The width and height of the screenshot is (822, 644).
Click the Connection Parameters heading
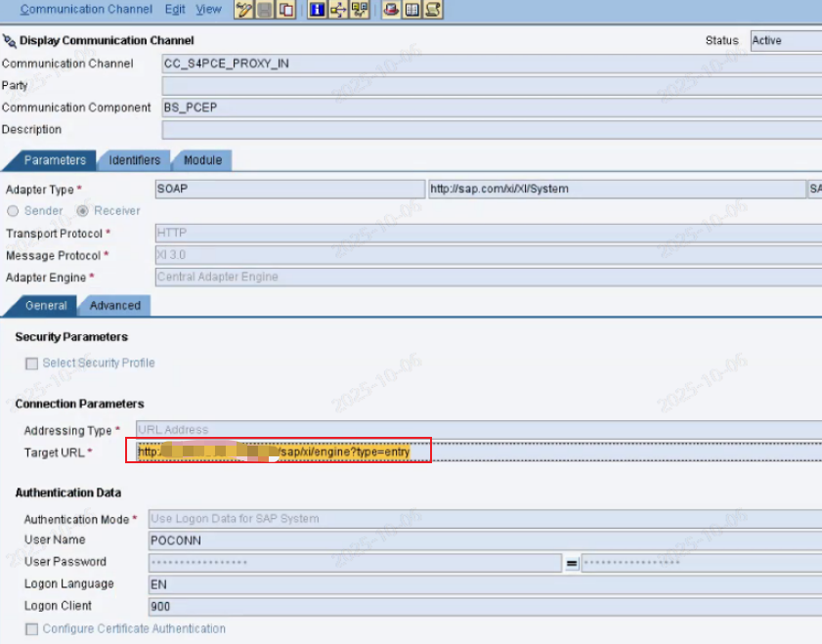(x=79, y=404)
